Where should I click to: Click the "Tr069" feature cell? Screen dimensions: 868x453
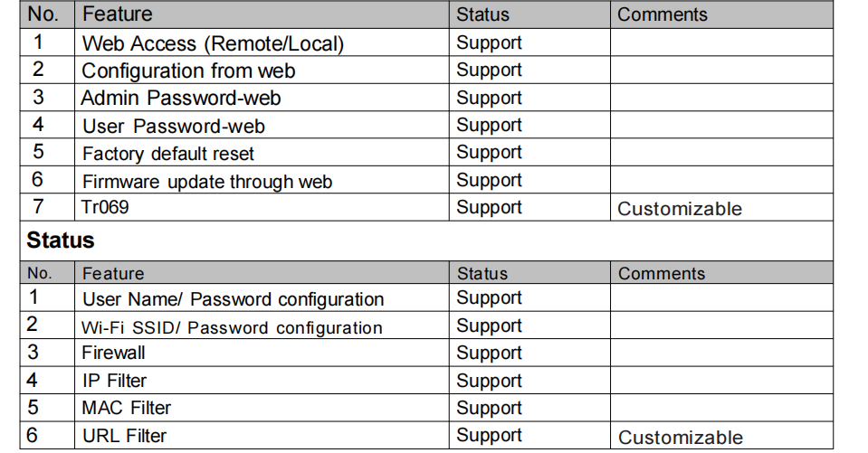106,207
